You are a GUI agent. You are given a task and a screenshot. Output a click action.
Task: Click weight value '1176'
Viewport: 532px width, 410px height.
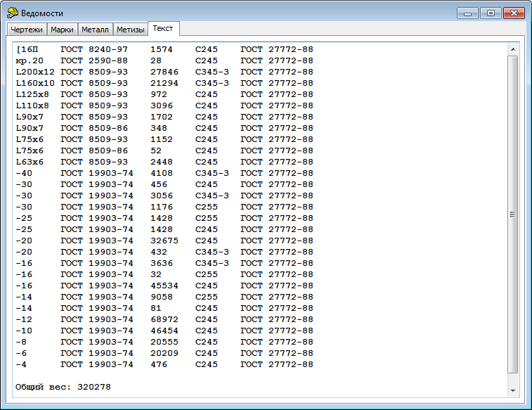pos(162,207)
